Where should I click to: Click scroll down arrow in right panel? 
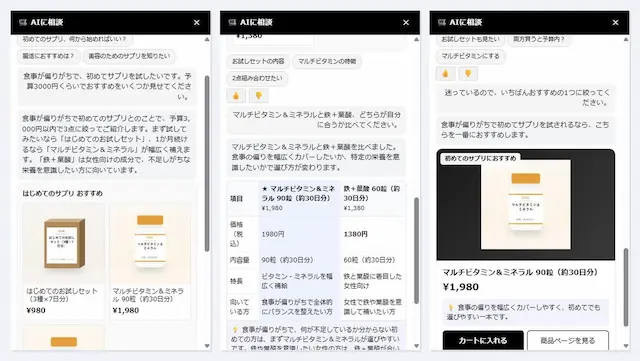coord(626,346)
